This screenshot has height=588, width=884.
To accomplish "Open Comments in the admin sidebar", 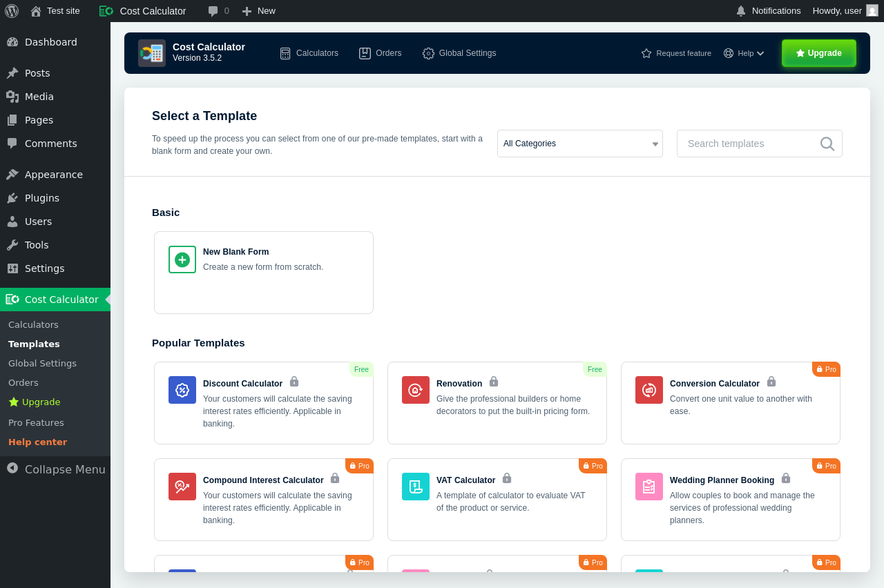I will pos(55,144).
